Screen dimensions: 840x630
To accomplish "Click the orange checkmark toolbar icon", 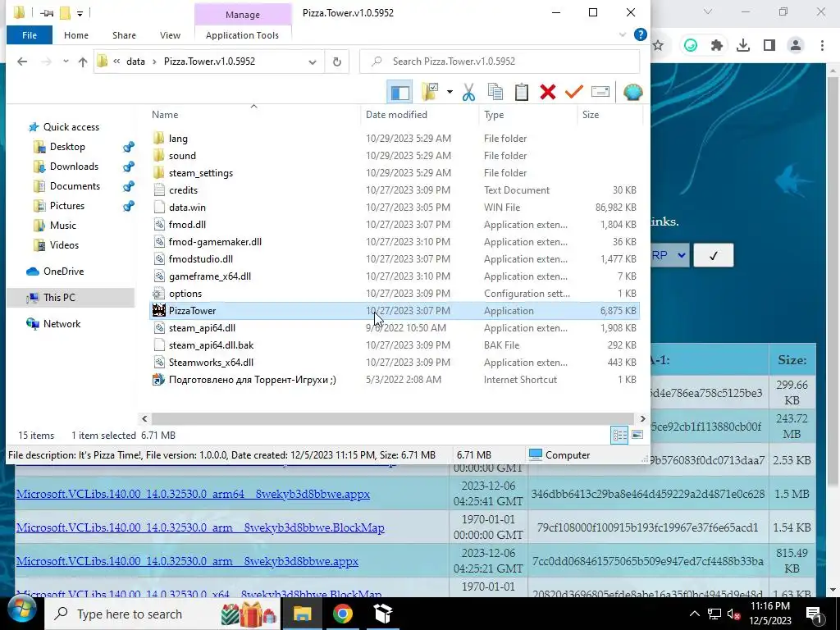I will pyautogui.click(x=573, y=92).
